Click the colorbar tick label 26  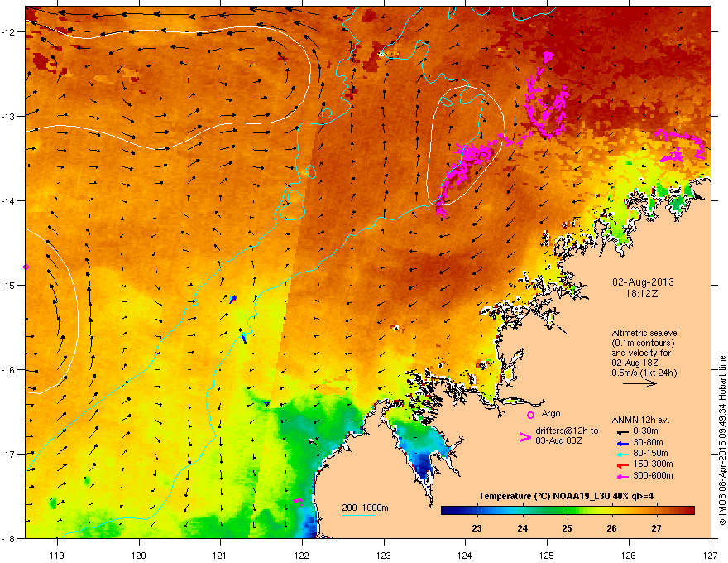611,528
